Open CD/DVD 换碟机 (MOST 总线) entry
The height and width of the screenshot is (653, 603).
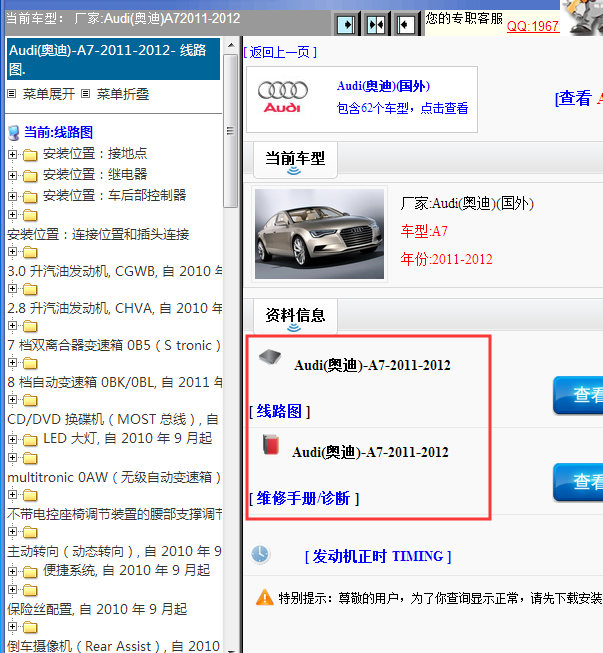[113, 419]
